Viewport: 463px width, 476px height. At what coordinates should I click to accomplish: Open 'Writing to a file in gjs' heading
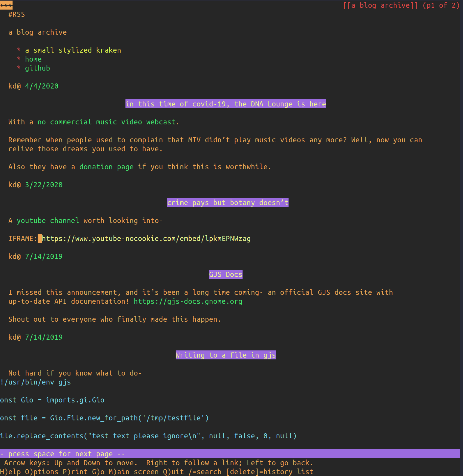pyautogui.click(x=226, y=355)
